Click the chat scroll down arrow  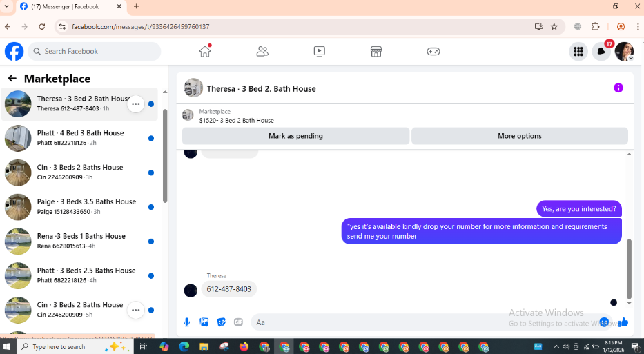tap(629, 303)
